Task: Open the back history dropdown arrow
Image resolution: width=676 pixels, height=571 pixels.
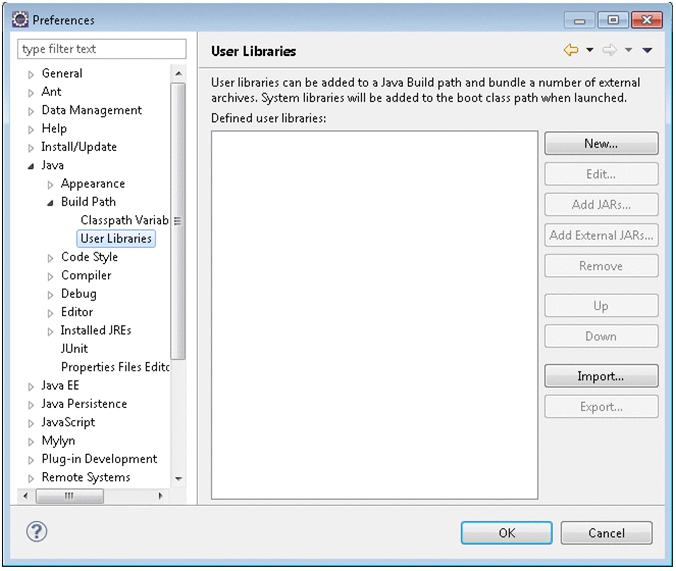Action: [x=589, y=50]
